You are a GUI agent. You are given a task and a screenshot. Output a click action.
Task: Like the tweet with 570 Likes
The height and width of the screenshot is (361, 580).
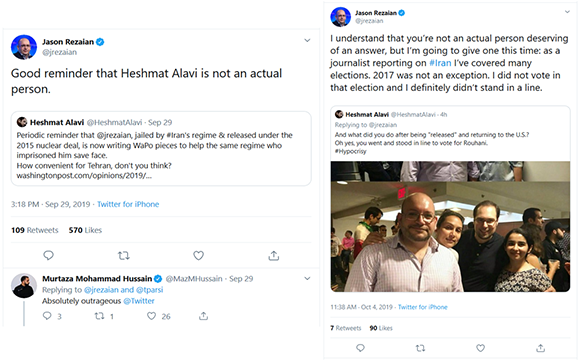199,255
